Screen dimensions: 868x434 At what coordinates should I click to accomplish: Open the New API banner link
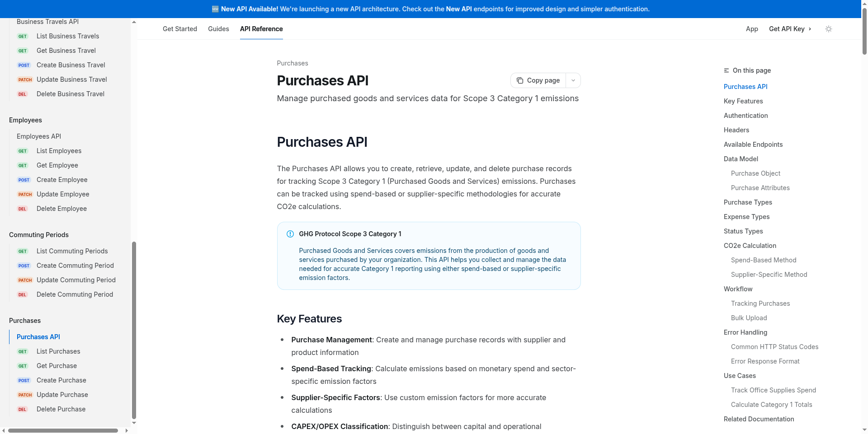[458, 9]
